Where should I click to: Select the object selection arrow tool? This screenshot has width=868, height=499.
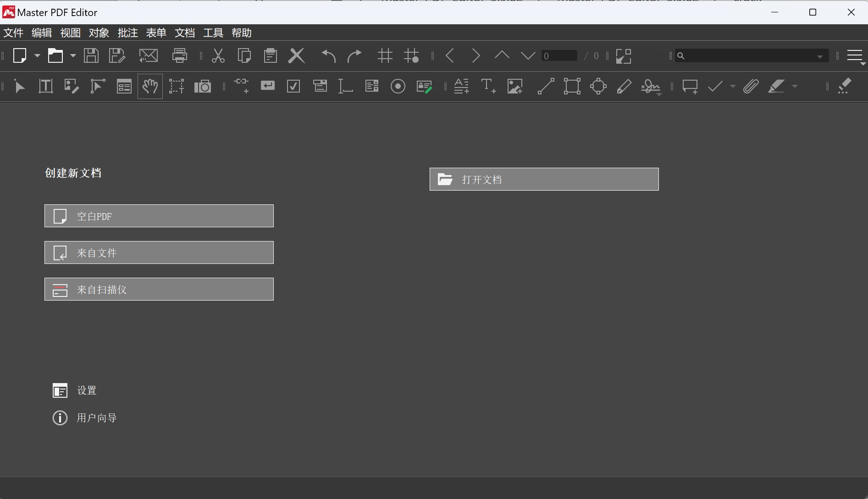[20, 86]
